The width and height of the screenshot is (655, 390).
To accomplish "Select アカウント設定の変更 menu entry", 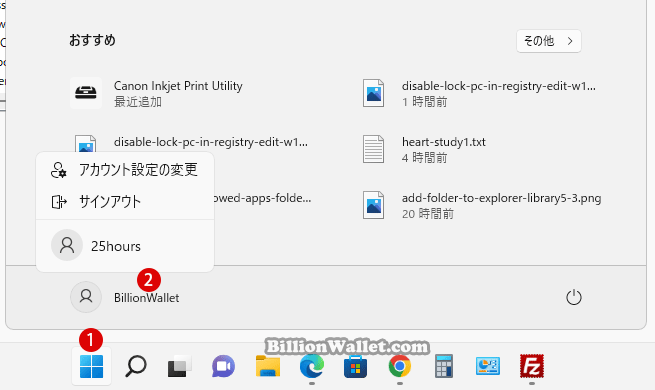I will coord(125,170).
